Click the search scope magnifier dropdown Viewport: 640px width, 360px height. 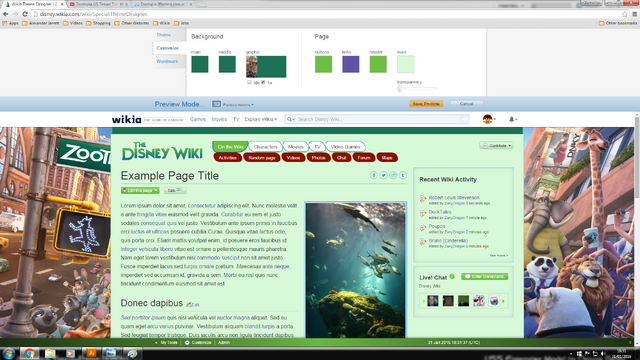(x=291, y=119)
